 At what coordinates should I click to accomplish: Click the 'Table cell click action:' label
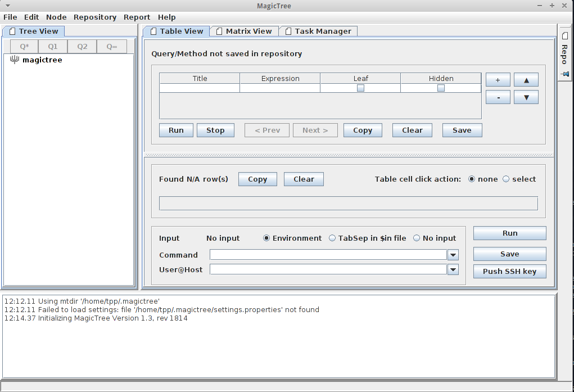[418, 179]
